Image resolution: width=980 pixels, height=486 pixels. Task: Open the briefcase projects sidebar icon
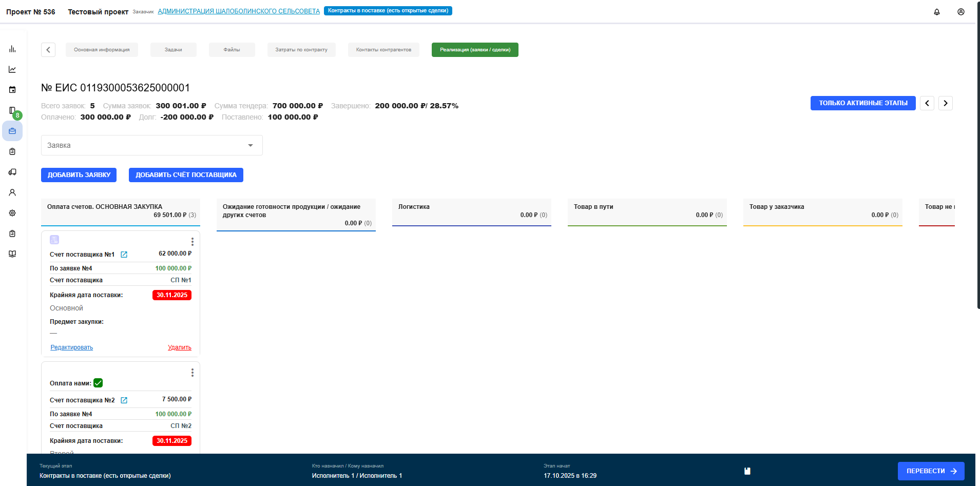point(12,131)
